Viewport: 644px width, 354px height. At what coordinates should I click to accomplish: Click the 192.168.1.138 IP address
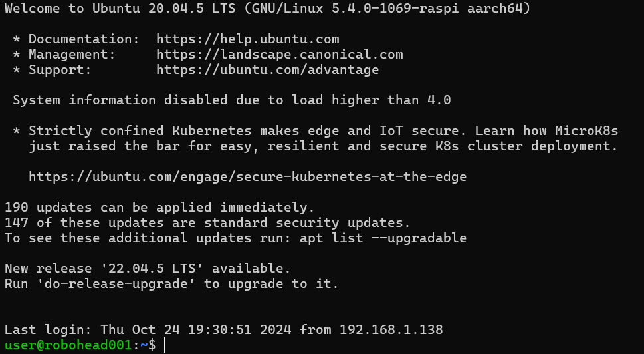[391, 329]
